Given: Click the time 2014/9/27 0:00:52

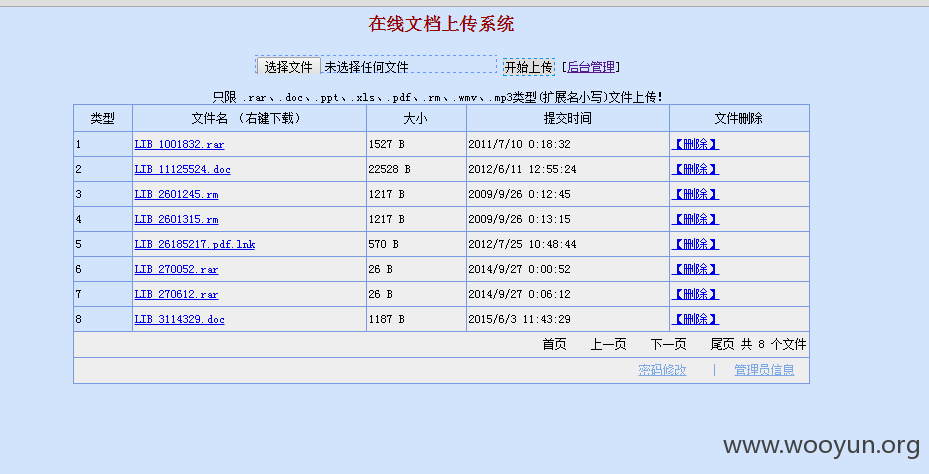Looking at the screenshot, I should point(520,269).
